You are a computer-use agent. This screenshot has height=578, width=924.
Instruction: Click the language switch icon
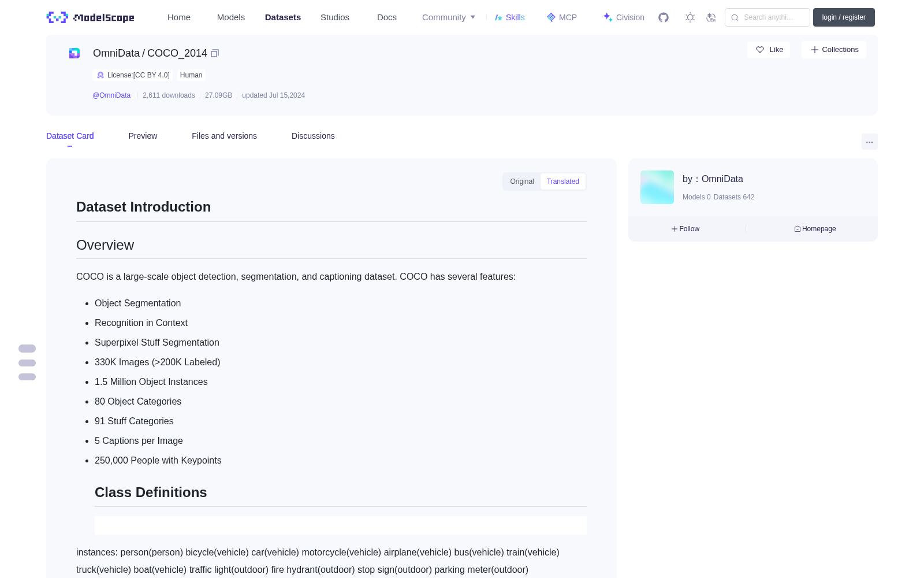point(711,17)
